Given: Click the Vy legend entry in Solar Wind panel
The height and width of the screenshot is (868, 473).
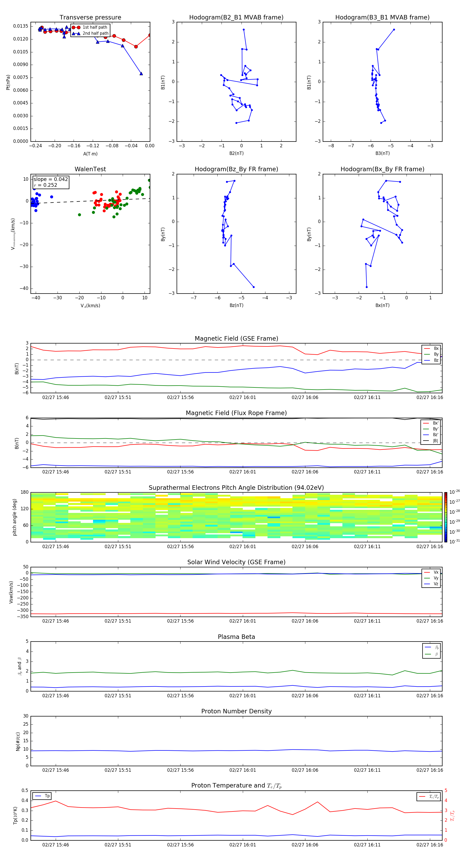Looking at the screenshot, I should pos(431,578).
